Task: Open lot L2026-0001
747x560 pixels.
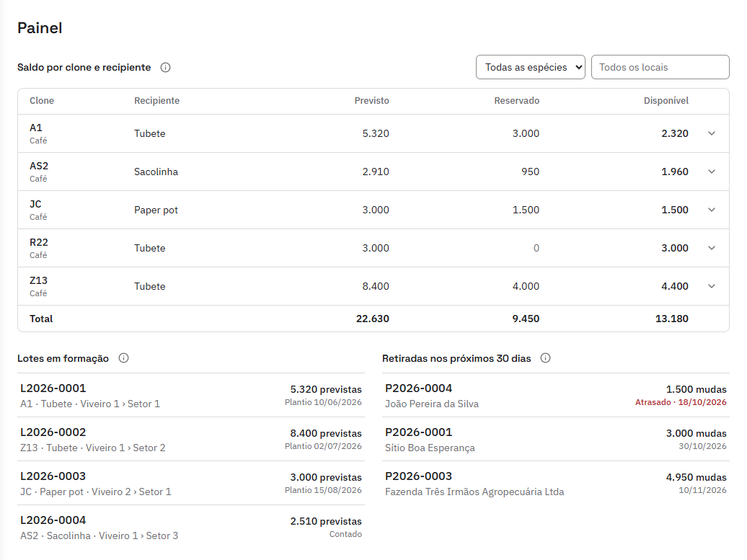Action: click(x=191, y=395)
